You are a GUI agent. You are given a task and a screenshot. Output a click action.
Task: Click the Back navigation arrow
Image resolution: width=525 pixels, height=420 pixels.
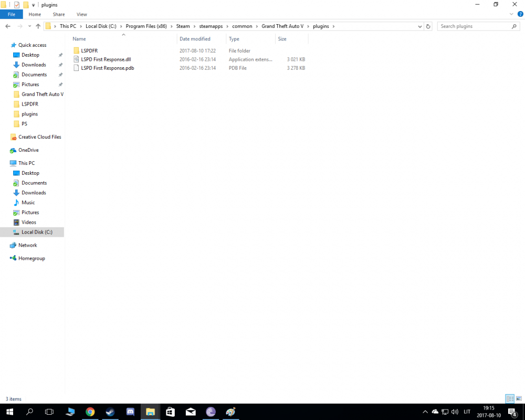tap(8, 26)
